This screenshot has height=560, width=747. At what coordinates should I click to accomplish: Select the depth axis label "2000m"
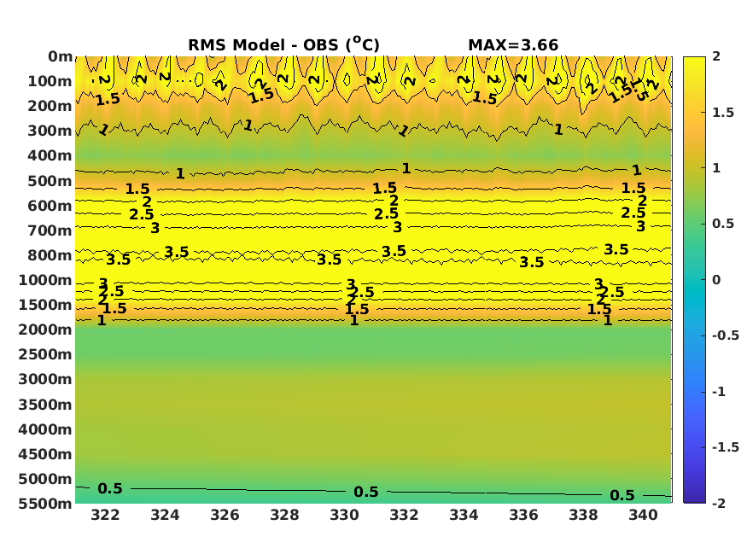pos(45,330)
